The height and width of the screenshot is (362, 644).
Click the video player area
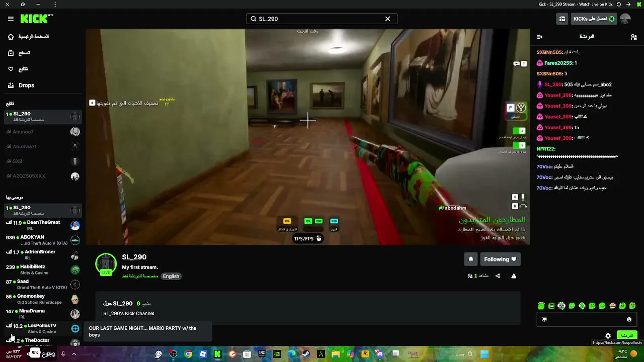(x=307, y=137)
